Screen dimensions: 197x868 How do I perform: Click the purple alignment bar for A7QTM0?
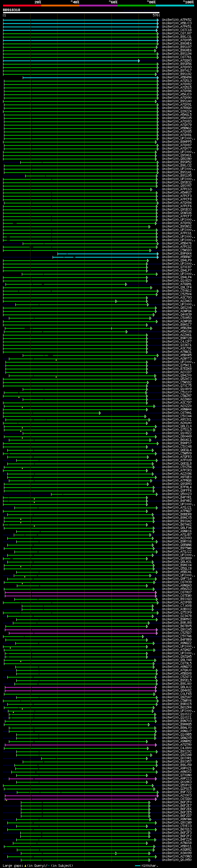pyautogui.click(x=81, y=745)
